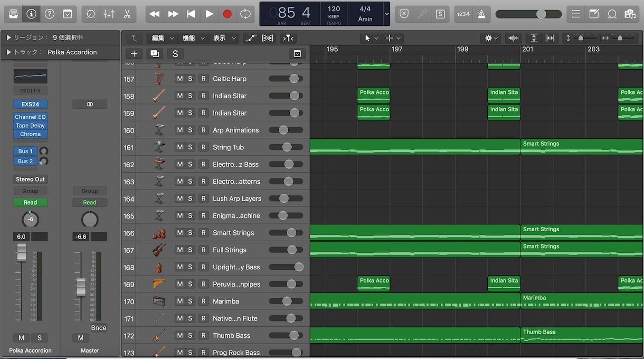This screenshot has width=644, height=359.
Task: Open LCD display mode dropdown arrow
Action: pyautogui.click(x=387, y=14)
